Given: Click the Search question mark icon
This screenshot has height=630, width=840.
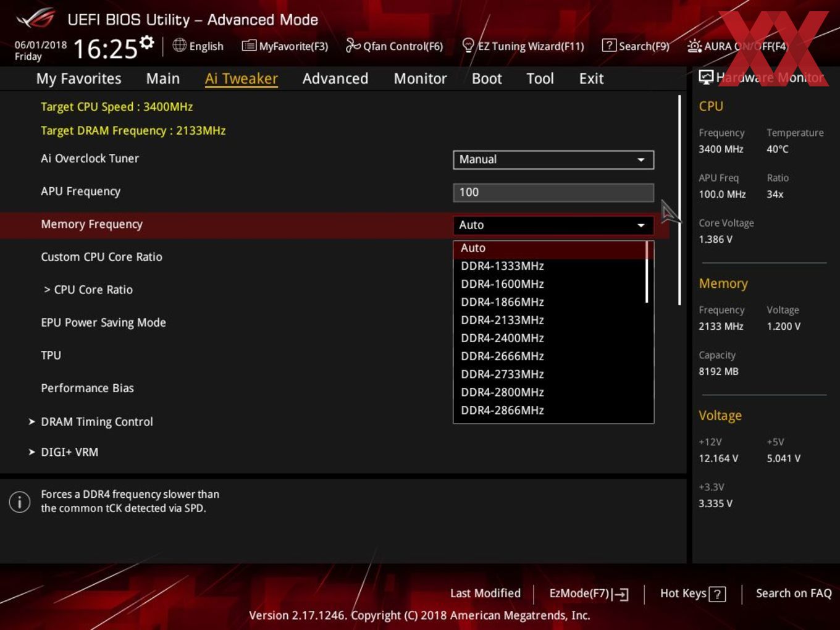Looking at the screenshot, I should click(x=609, y=45).
